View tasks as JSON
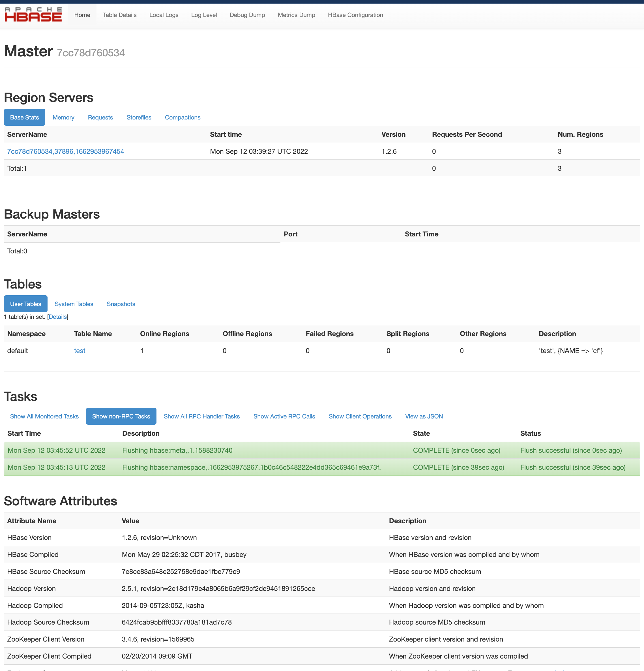 click(x=424, y=416)
